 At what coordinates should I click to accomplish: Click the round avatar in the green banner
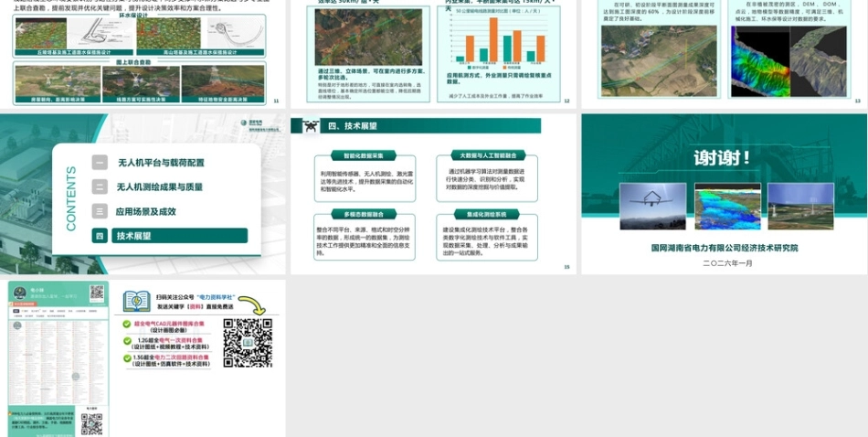20,293
